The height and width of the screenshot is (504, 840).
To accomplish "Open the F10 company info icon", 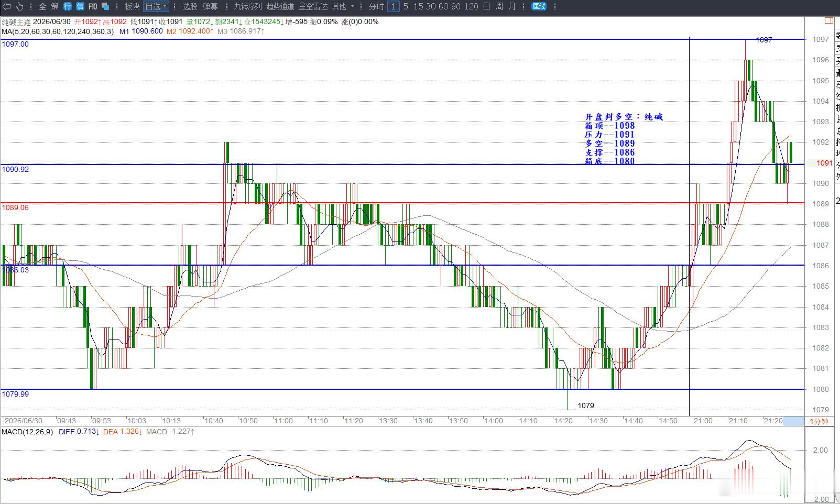I will [x=93, y=6].
